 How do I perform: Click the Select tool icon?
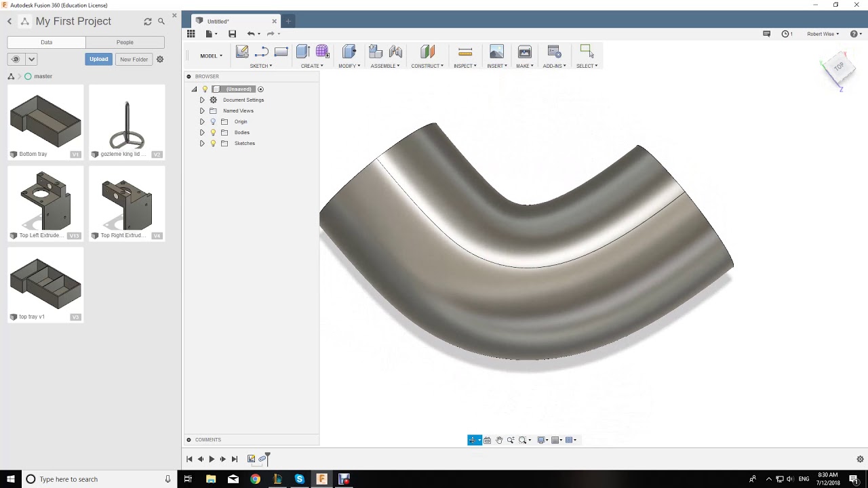click(x=587, y=52)
